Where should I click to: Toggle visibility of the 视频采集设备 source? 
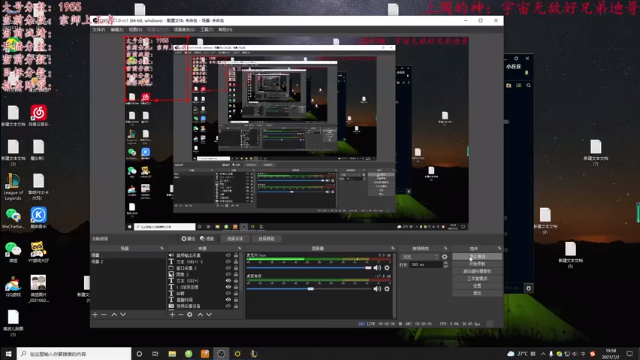point(228,306)
